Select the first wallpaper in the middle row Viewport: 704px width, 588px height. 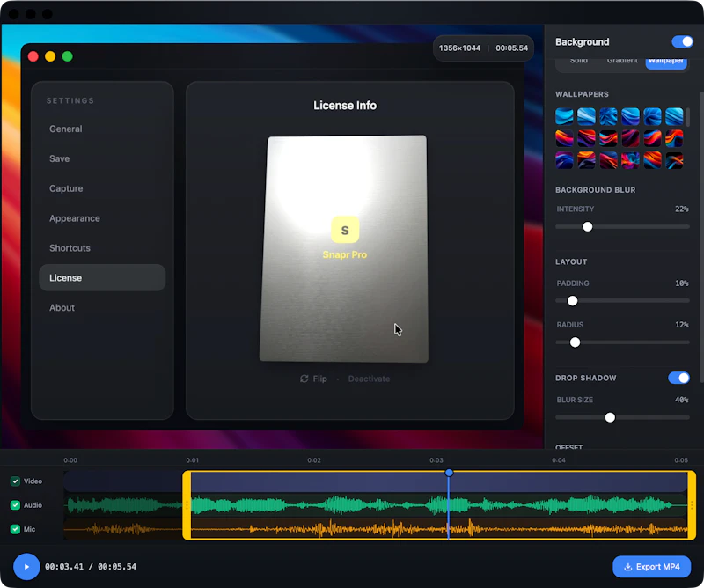pyautogui.click(x=564, y=138)
